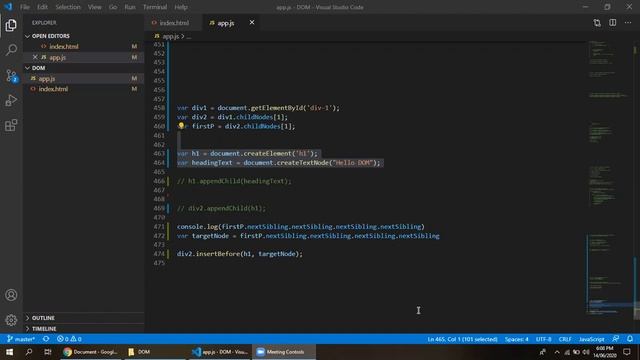Switch to the index.html editor tab

click(x=173, y=23)
